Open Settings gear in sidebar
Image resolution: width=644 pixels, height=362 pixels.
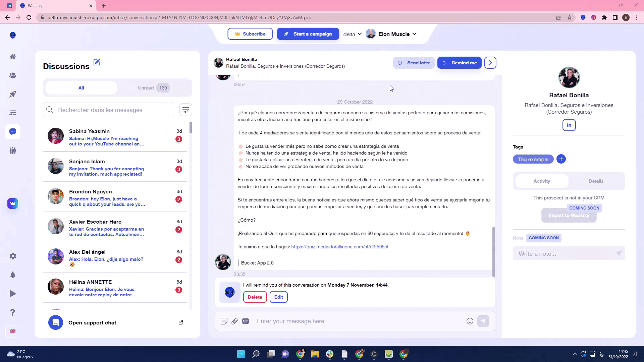point(13,256)
